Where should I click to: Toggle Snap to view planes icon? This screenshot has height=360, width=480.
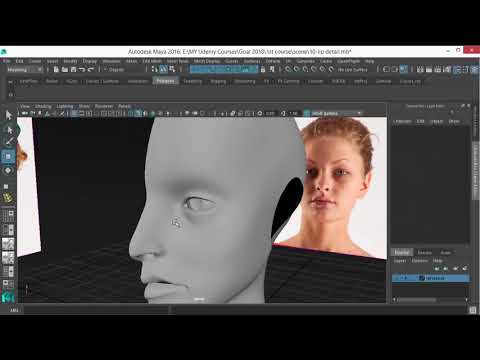[x=322, y=69]
